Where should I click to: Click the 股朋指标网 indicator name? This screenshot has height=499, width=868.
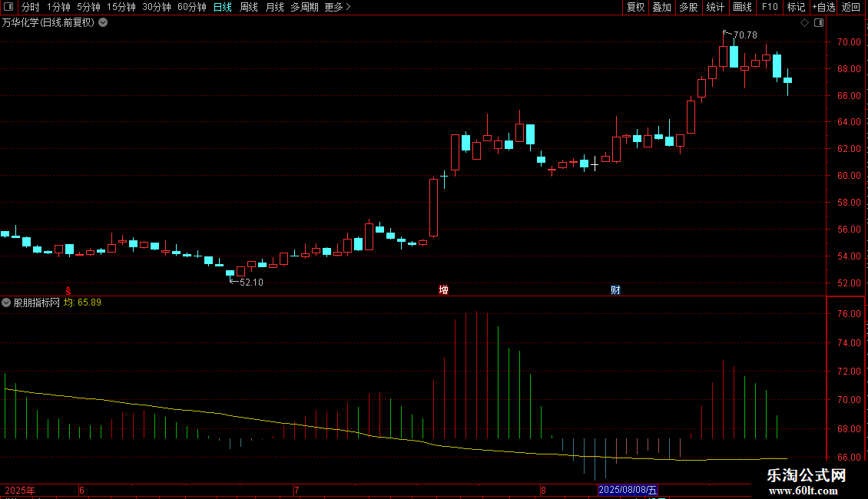tap(37, 302)
